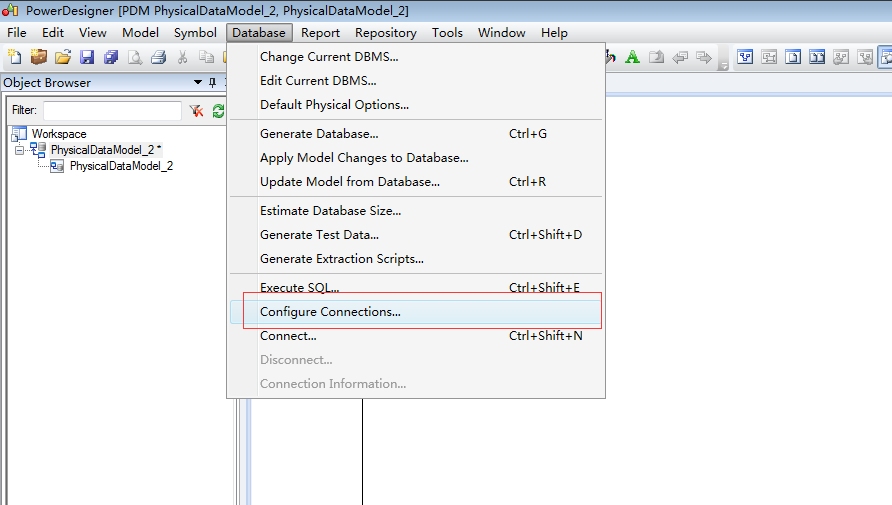Click the two-page window toolbar icon
892x505 pixels.
[x=817, y=57]
